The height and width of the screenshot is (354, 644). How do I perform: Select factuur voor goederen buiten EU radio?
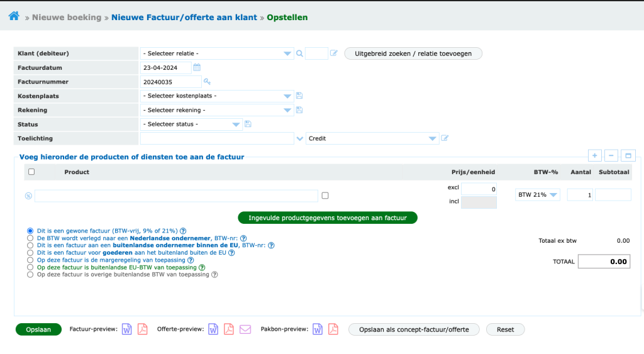pyautogui.click(x=30, y=253)
